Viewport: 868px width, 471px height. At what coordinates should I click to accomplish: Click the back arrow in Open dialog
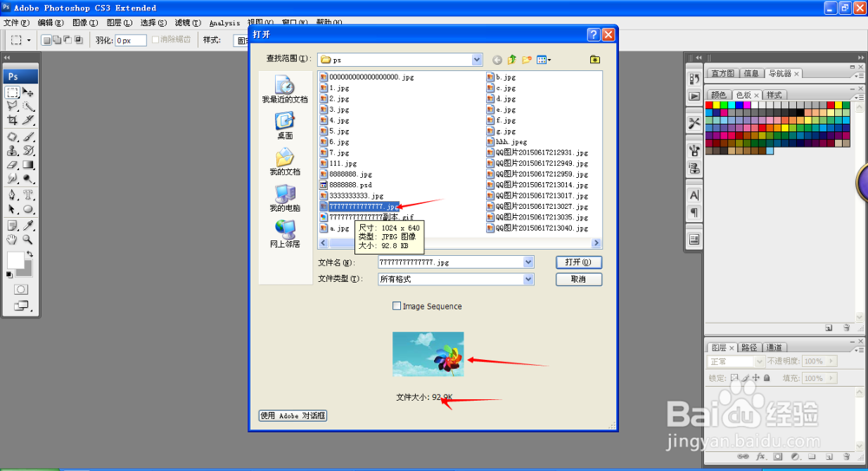pos(497,60)
